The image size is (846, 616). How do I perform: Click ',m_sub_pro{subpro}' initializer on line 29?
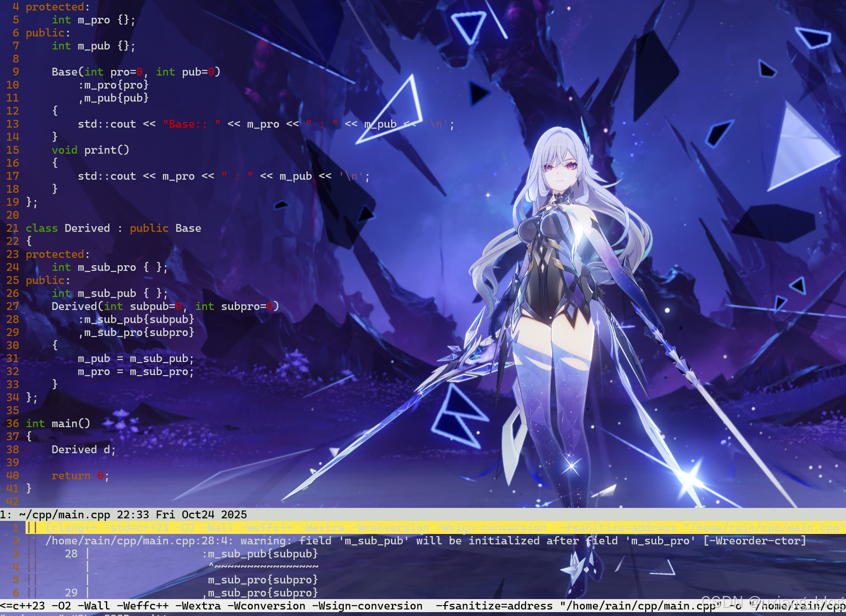click(136, 333)
